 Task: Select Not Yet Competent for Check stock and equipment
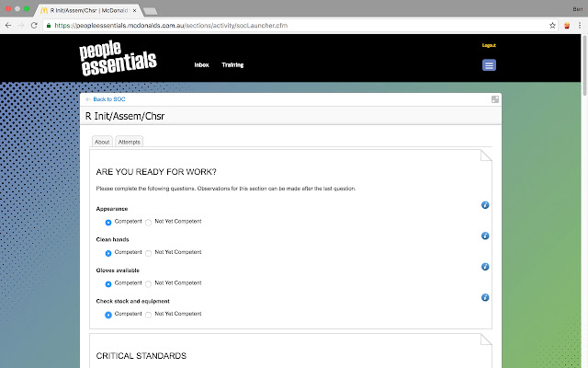point(149,315)
